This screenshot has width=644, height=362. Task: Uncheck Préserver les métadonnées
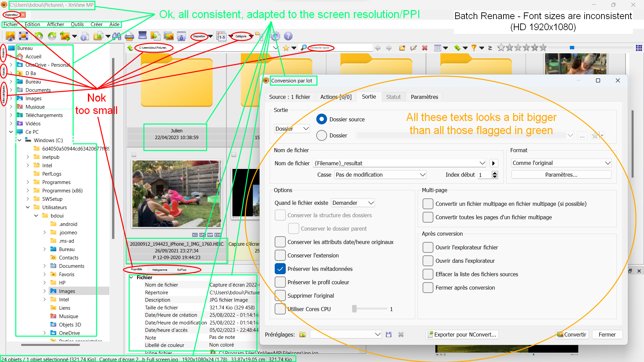tap(280, 269)
